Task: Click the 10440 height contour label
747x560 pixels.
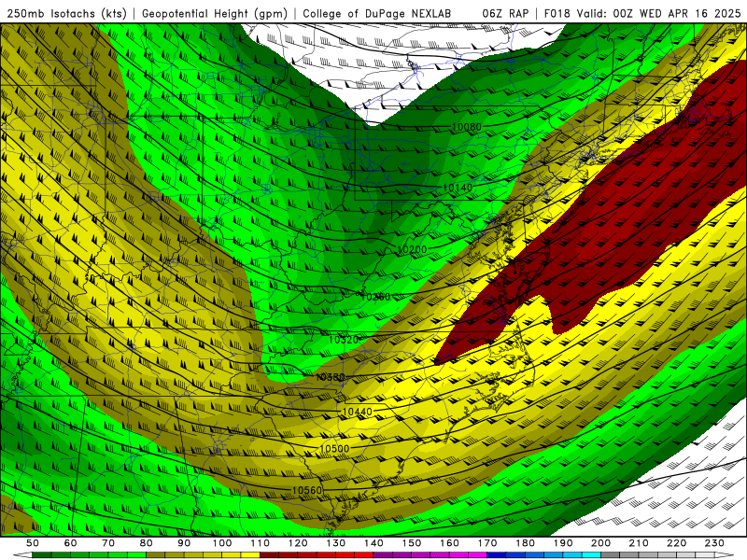Action: [358, 412]
